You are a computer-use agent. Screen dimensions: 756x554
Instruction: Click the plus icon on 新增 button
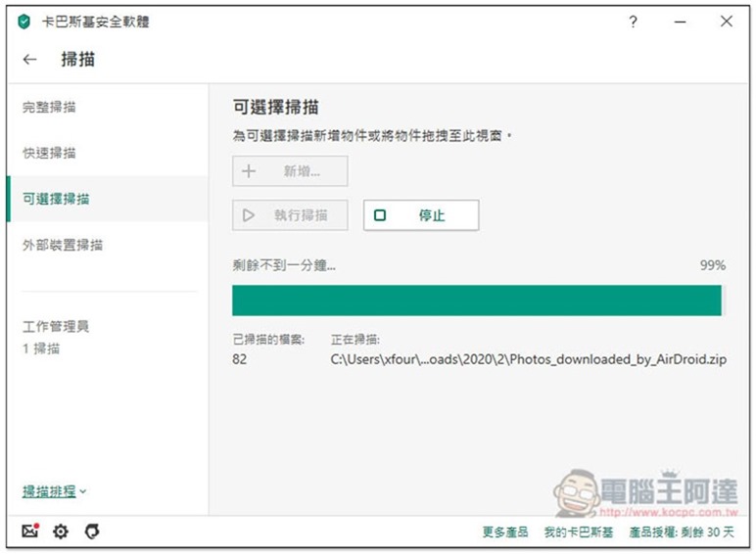pos(249,171)
